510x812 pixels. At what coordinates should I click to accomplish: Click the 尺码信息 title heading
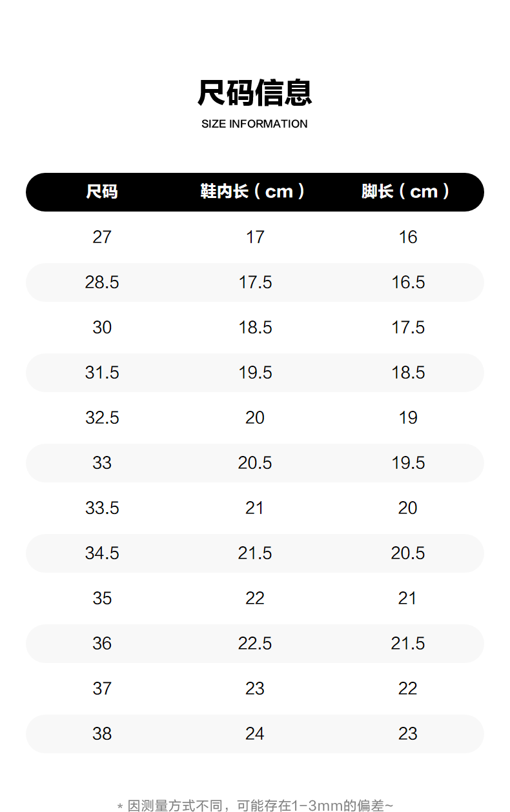[x=254, y=92]
